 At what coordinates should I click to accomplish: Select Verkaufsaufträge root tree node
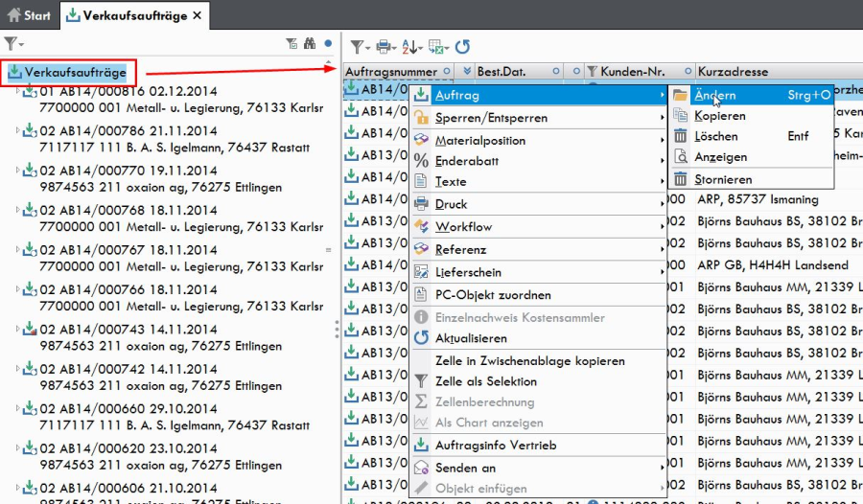[68, 72]
